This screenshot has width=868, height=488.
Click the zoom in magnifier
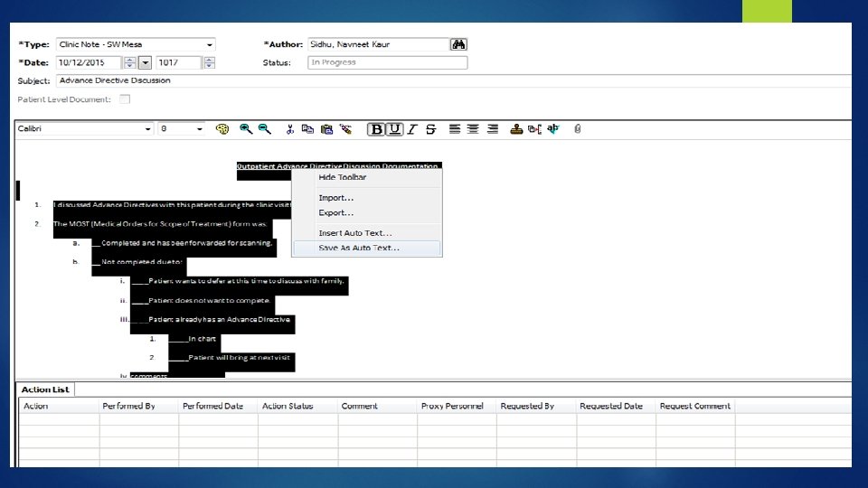(x=246, y=129)
